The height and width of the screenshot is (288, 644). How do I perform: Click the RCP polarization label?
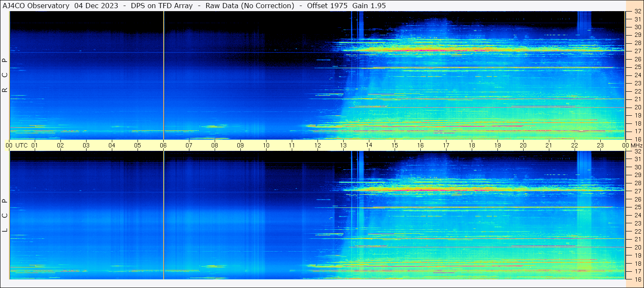tap(5, 75)
